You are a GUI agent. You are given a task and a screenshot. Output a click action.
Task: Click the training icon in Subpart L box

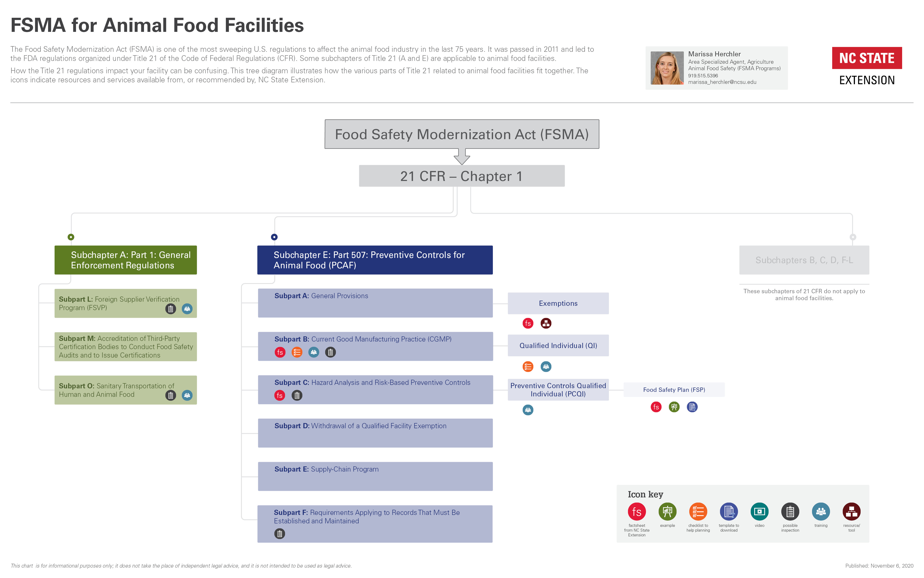[x=187, y=309]
